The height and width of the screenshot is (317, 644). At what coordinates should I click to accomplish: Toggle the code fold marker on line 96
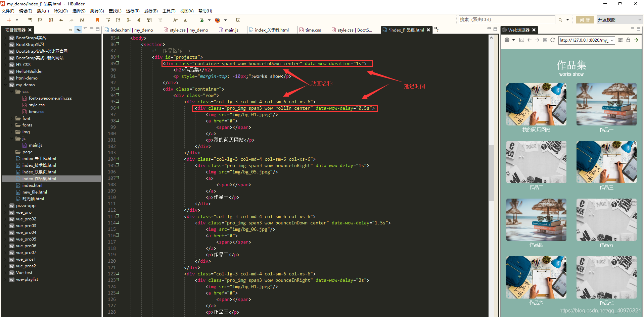[118, 108]
